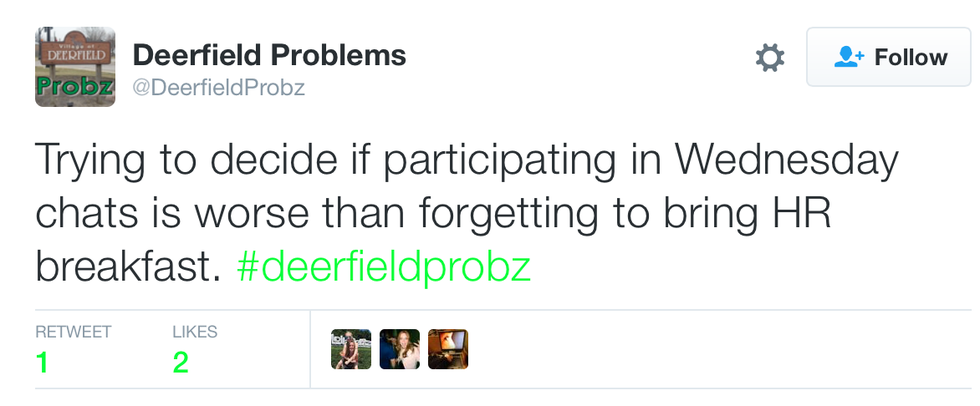Show the likes count of 2
Screen dimensions: 980x406
tap(180, 362)
